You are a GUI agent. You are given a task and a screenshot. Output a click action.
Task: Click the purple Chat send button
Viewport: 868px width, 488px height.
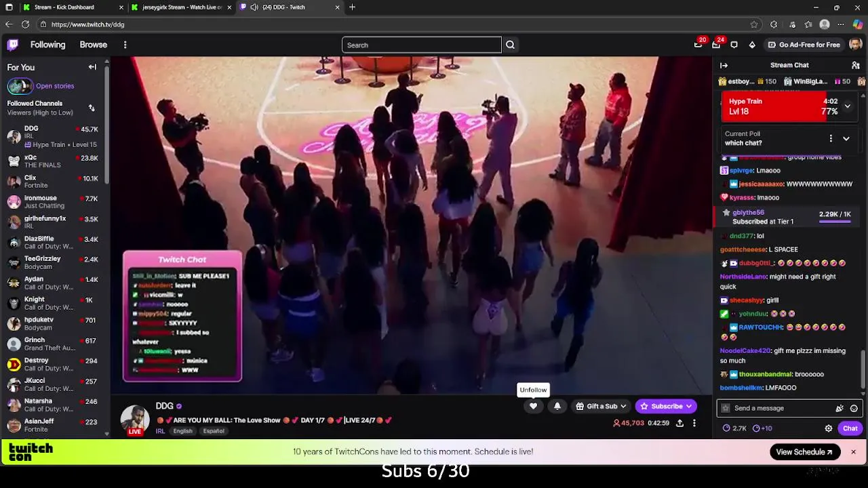tap(850, 428)
